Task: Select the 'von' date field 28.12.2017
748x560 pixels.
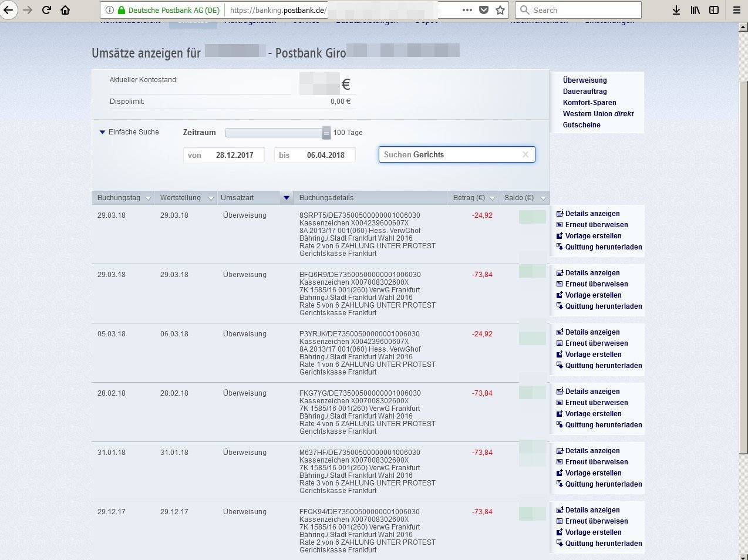Action: (x=224, y=155)
